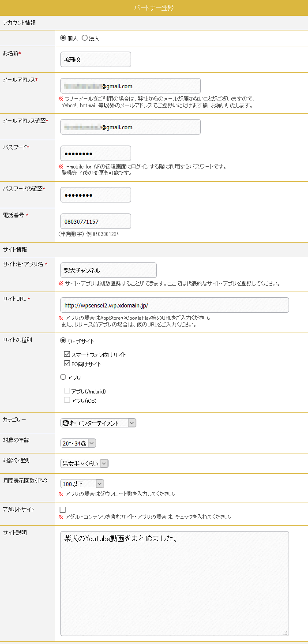
Task: Open the 対象の性別 dropdown
Action: [84, 464]
